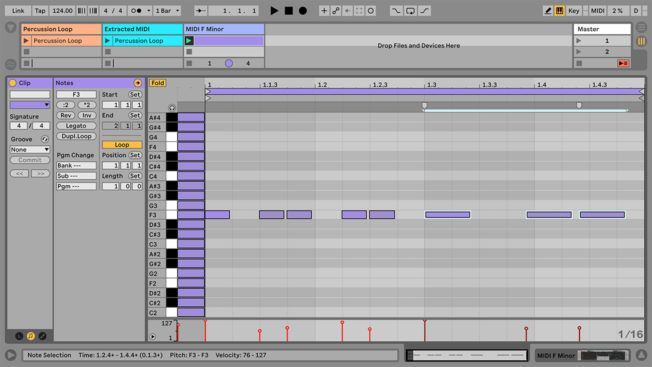
Task: Click the Stop button in transport
Action: click(x=289, y=11)
